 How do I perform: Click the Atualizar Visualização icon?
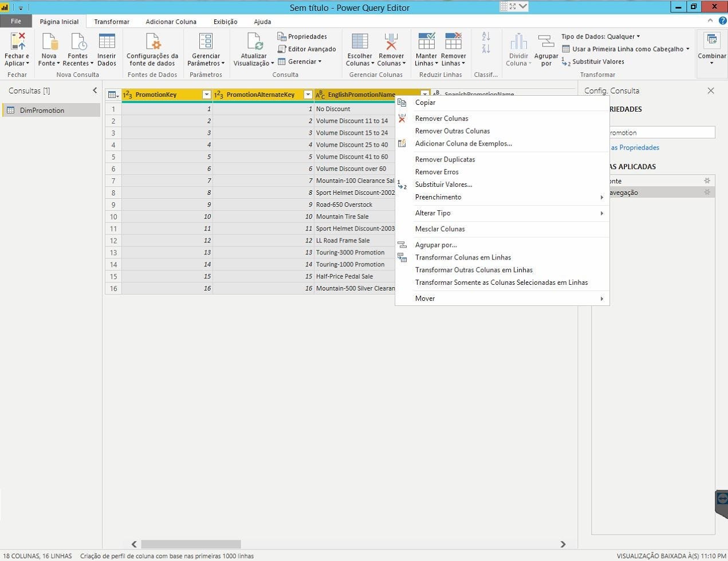coord(254,42)
